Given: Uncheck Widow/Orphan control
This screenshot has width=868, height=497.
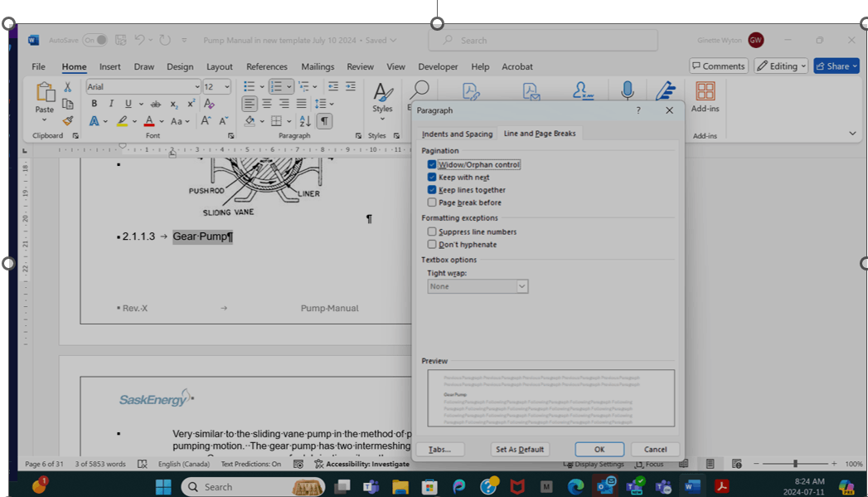Looking at the screenshot, I should 432,164.
